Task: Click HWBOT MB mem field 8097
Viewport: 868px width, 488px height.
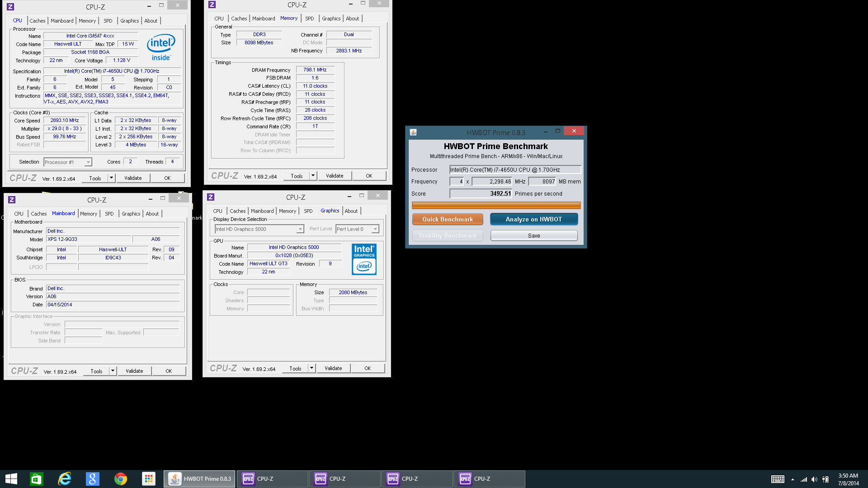Action: [542, 181]
